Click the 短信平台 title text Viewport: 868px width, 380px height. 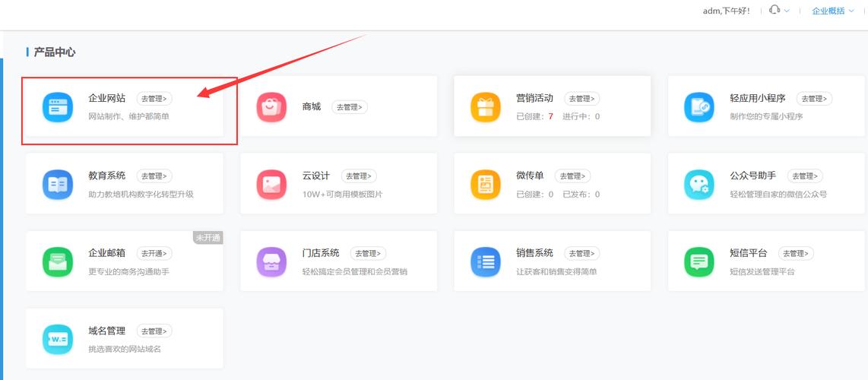click(x=749, y=253)
